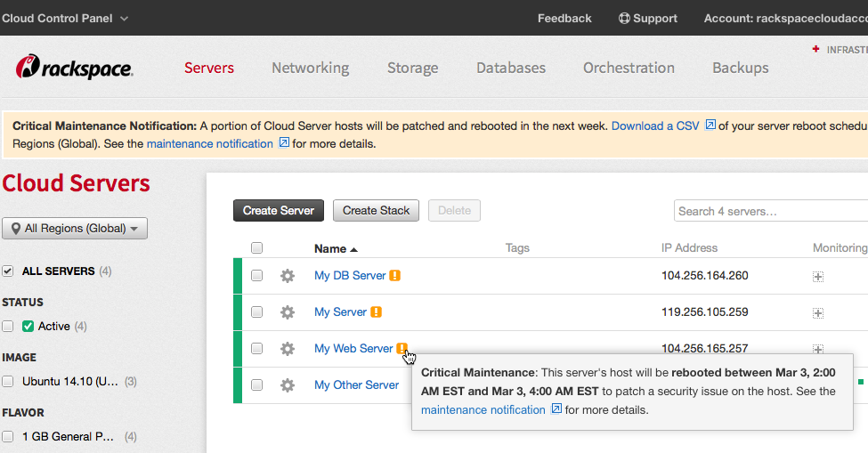Enable the Ubuntu 14.10 image filter
868x453 pixels.
(8, 382)
